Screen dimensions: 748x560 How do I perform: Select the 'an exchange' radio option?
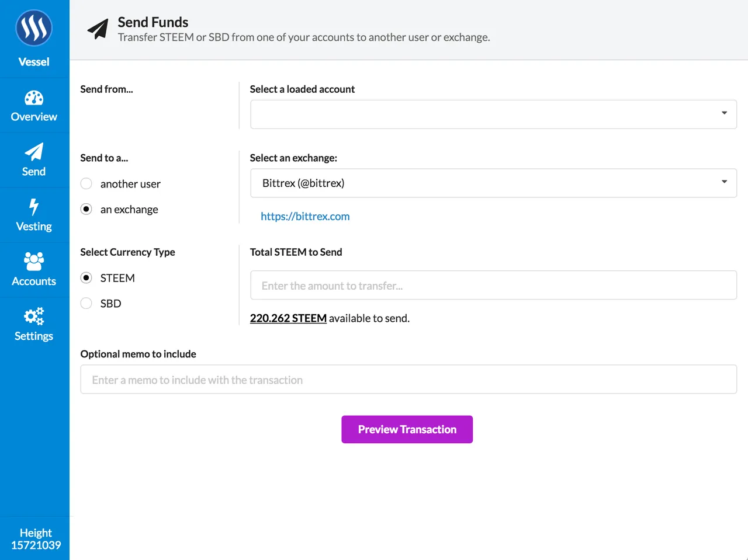tap(86, 209)
